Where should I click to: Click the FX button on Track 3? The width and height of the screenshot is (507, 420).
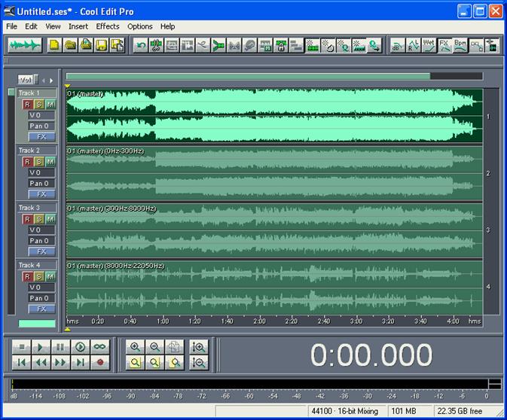click(41, 251)
